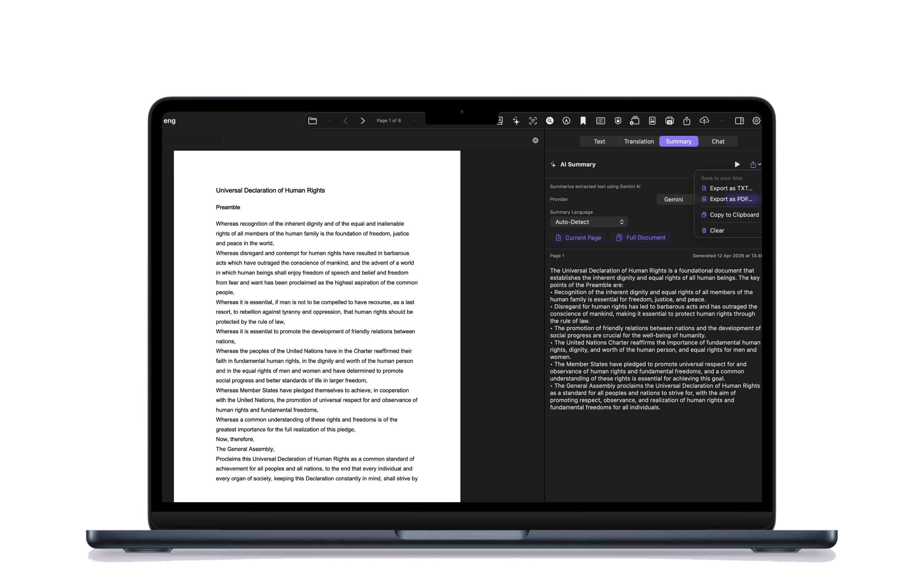Image resolution: width=924 pixels, height=578 pixels.
Task: Click the pen annotation circle icon
Action: click(x=566, y=121)
